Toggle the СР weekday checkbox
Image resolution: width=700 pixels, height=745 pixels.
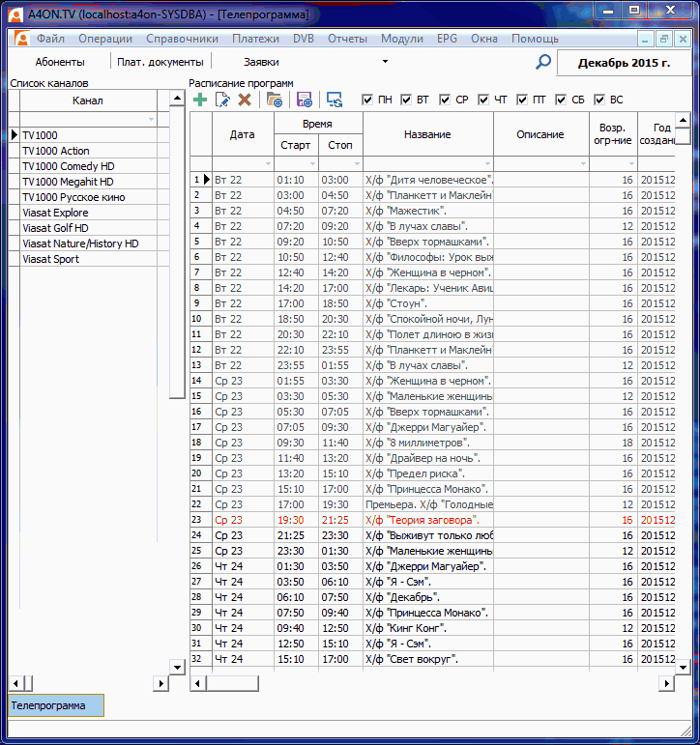pyautogui.click(x=445, y=100)
